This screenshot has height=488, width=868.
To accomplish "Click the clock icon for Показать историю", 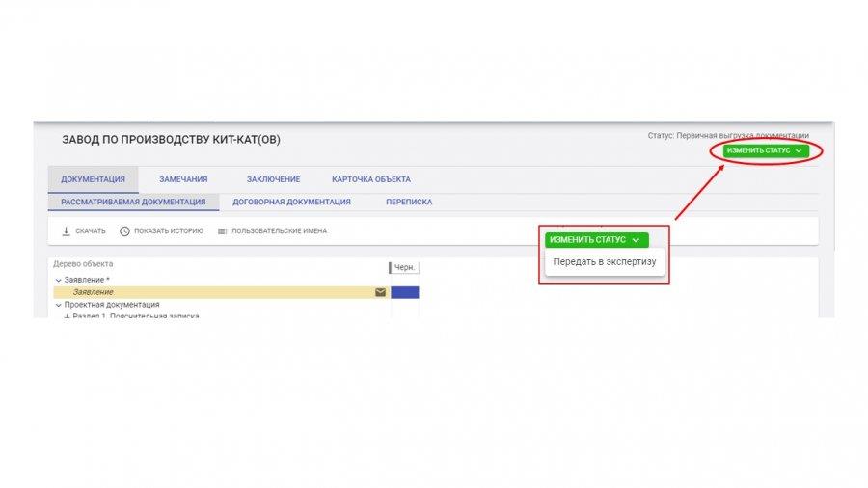I will [124, 231].
